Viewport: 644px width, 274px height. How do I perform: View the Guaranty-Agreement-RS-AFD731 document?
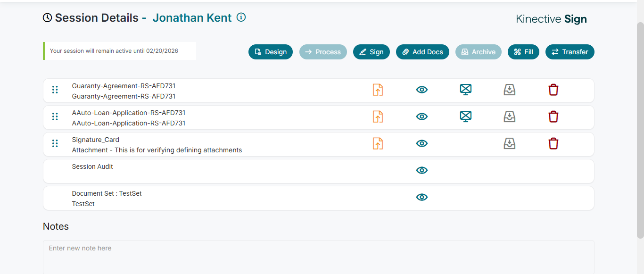click(422, 90)
